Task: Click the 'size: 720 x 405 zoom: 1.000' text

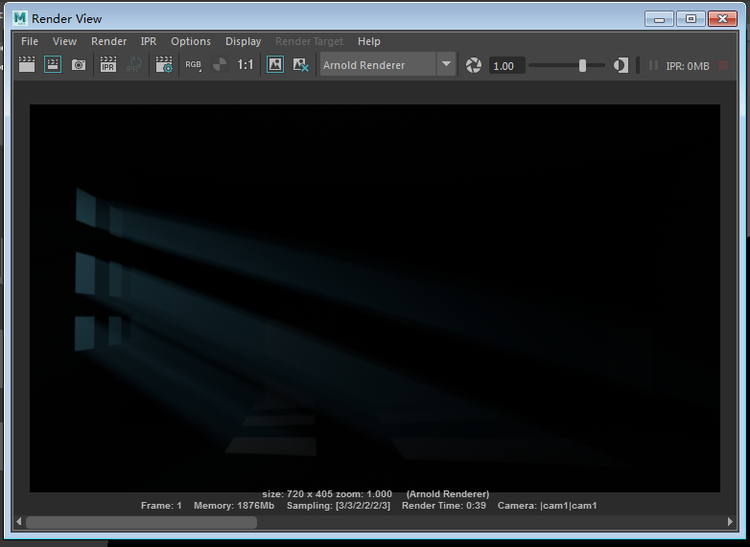Action: [x=327, y=494]
